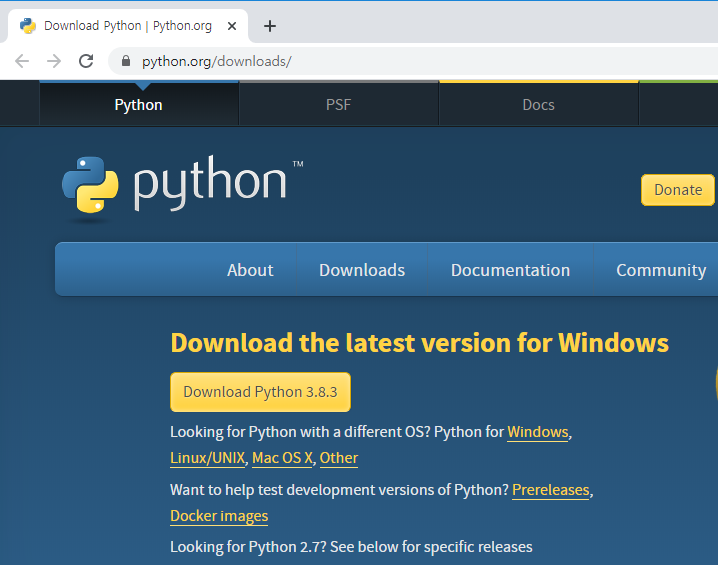The height and width of the screenshot is (565, 718).
Task: Follow the Mac OS X link
Action: [x=282, y=458]
